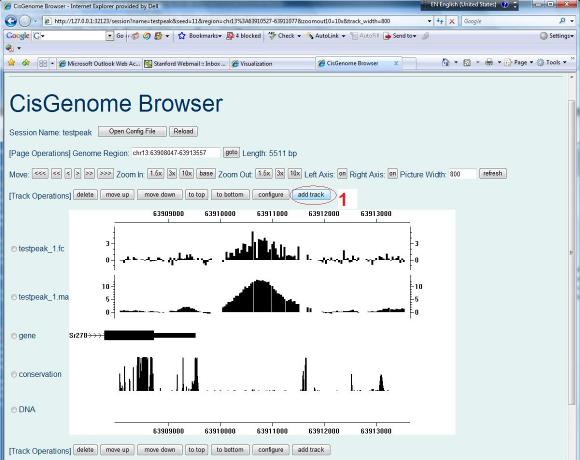Open the Tools dropdown menu
This screenshot has width=580, height=460.
552,62
